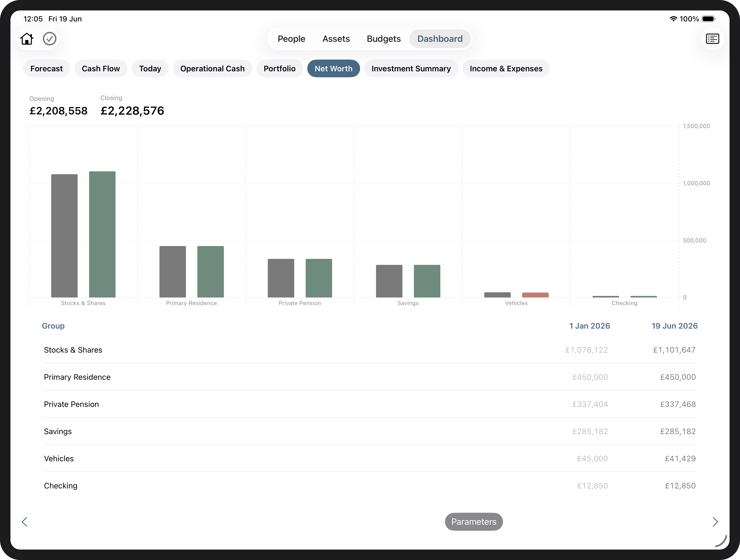Viewport: 740px width, 560px height.
Task: Tap the Savings chart axis label
Action: tap(408, 303)
